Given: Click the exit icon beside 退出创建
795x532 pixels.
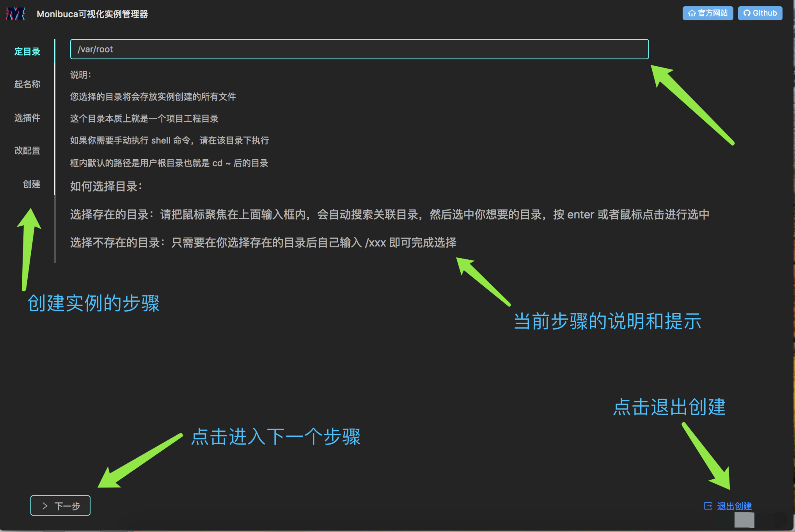Looking at the screenshot, I should point(708,506).
